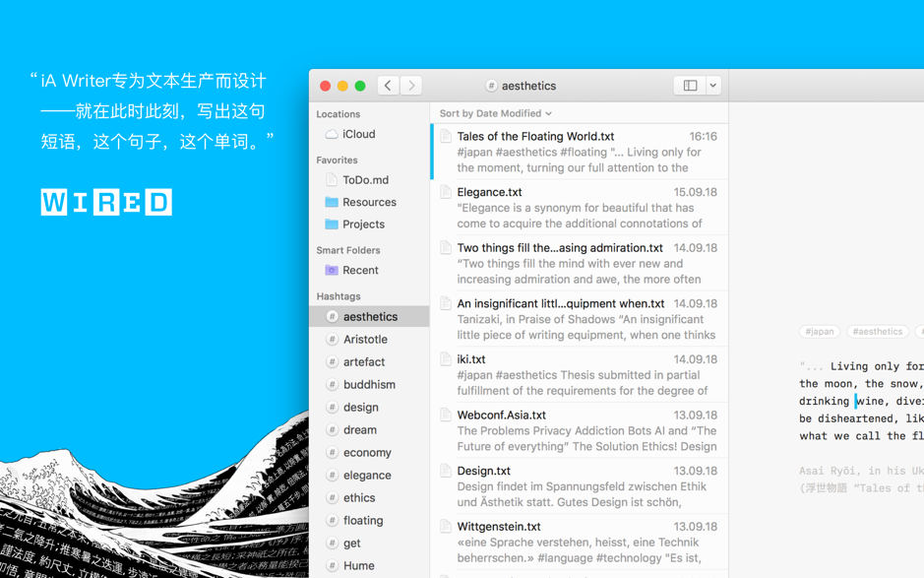
Task: Click the dream hashtag icon
Action: [x=333, y=430]
